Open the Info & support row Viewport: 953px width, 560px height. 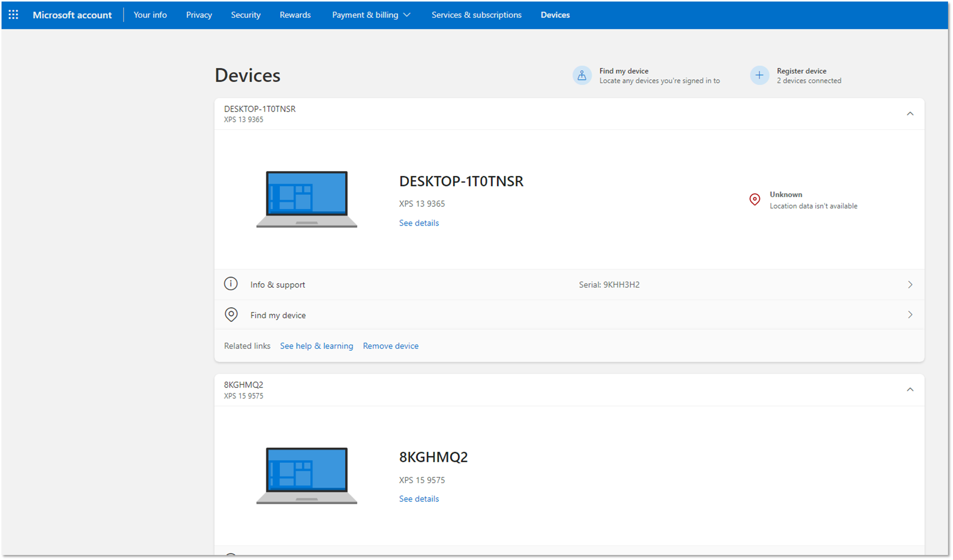(569, 284)
